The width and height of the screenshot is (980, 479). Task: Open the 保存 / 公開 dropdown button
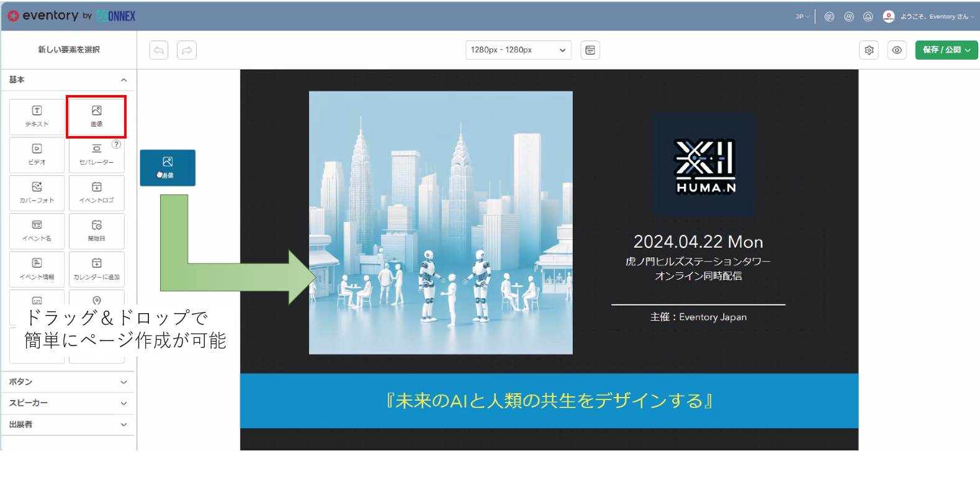click(x=946, y=50)
